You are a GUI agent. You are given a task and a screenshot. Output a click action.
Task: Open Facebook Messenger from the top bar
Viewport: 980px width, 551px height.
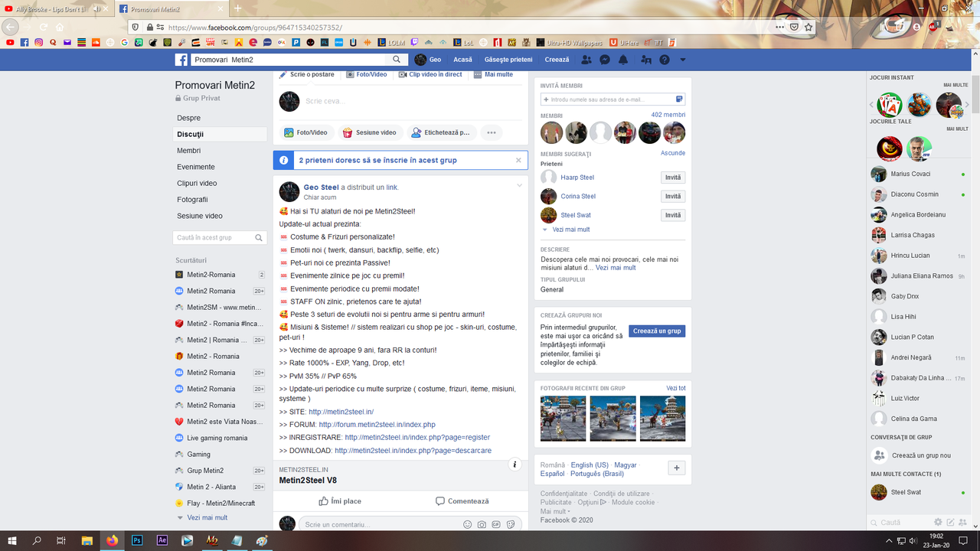[x=605, y=60]
